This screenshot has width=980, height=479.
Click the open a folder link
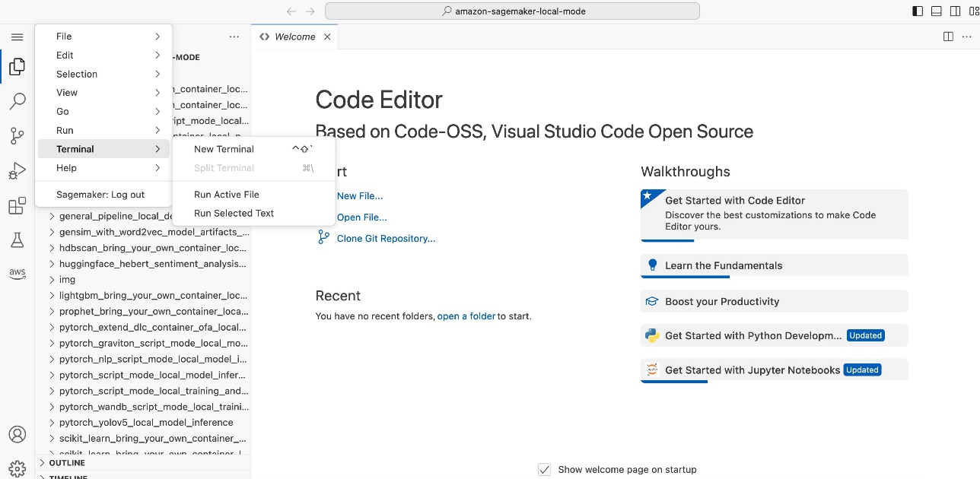click(466, 316)
